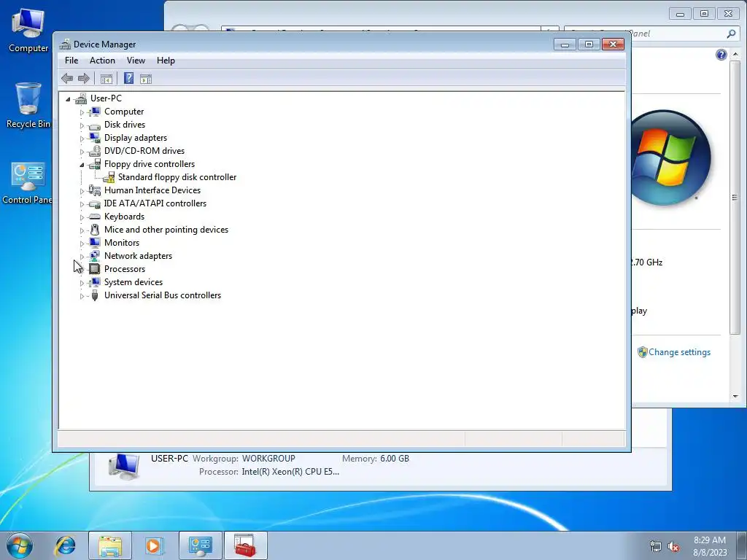
Task: Open the Windows Start button
Action: (20, 545)
